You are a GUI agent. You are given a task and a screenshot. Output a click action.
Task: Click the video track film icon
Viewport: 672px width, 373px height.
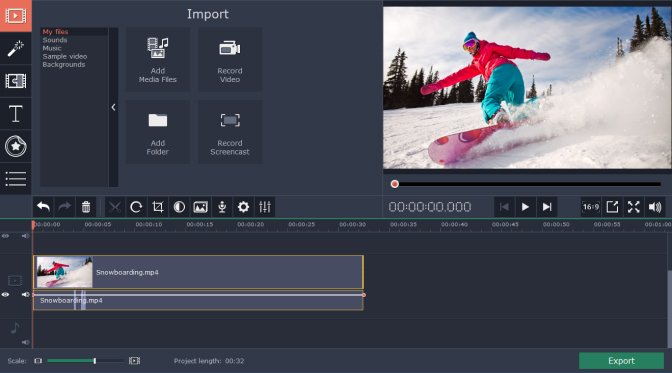click(15, 281)
